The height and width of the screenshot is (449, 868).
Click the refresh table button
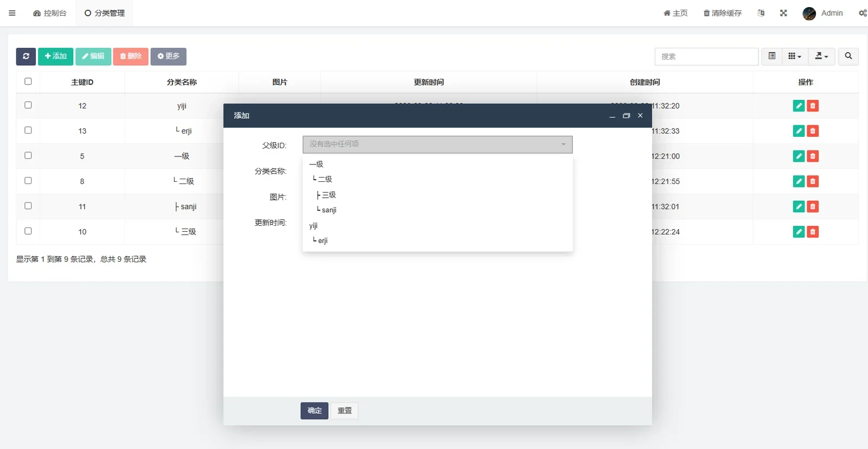click(x=26, y=56)
